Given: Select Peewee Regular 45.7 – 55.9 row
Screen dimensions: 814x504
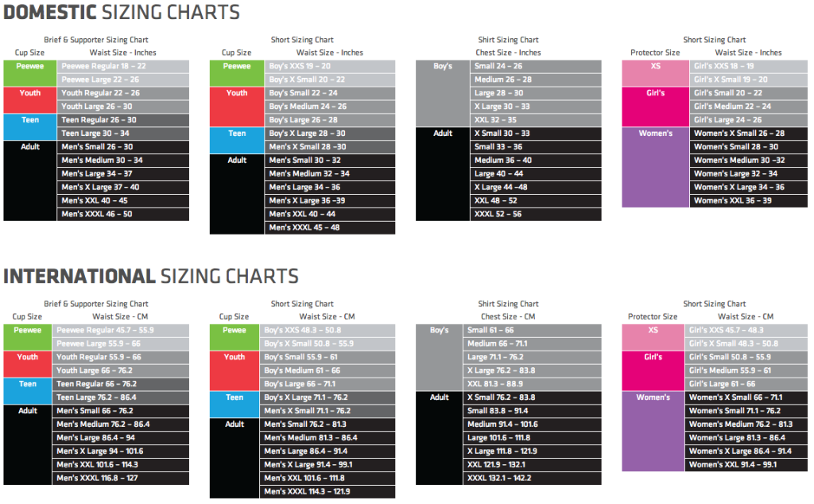Looking at the screenshot, I should point(121,331).
